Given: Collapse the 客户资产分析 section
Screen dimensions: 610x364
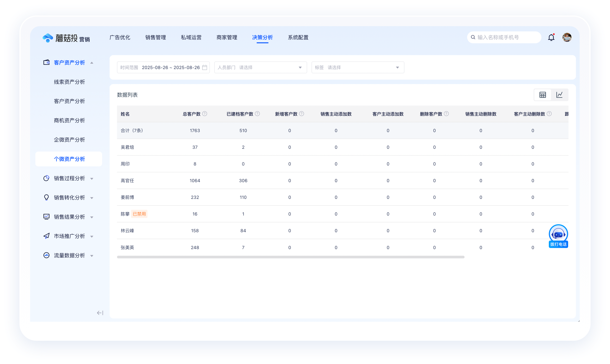Looking at the screenshot, I should [69, 63].
